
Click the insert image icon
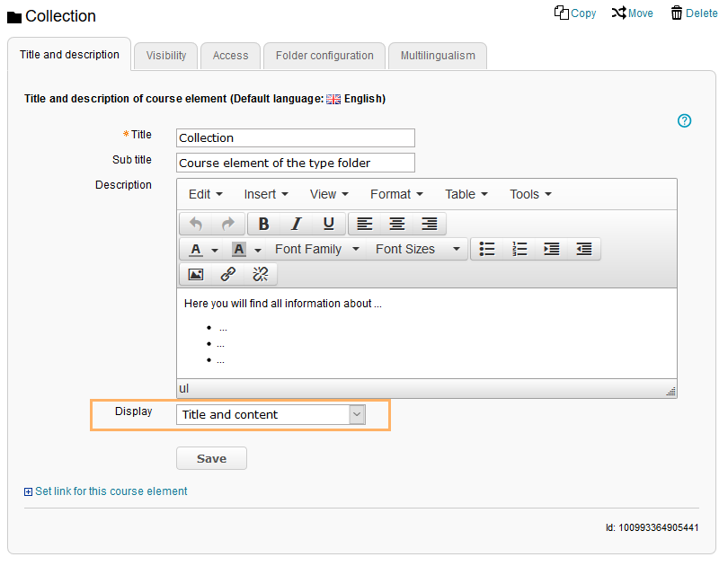click(x=195, y=274)
